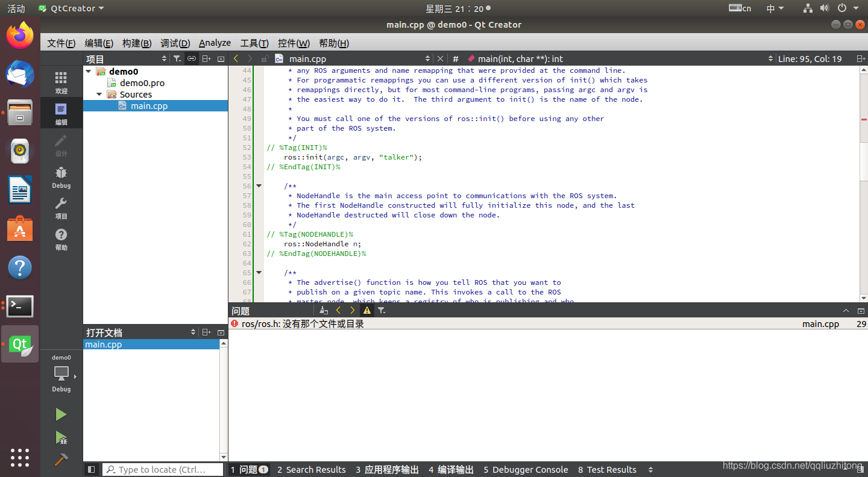Click Start Debugging run-with-bug button
The width and height of the screenshot is (868, 477).
click(x=61, y=437)
